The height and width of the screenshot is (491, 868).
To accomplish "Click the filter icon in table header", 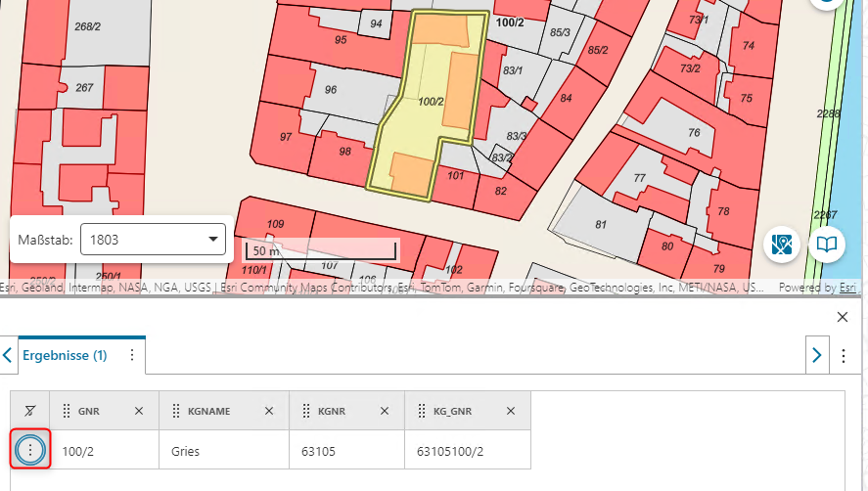I will pos(29,412).
